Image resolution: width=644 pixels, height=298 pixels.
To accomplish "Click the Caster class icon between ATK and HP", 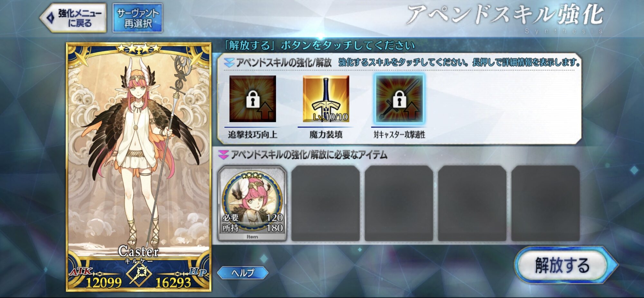I will tap(139, 274).
